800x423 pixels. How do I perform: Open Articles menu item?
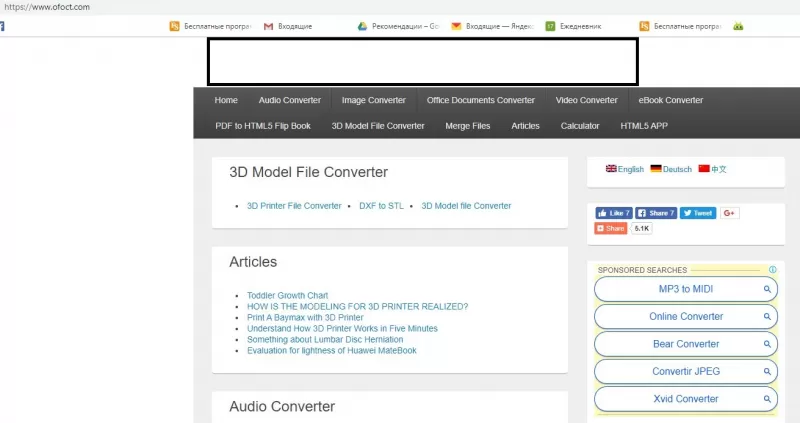click(x=525, y=126)
